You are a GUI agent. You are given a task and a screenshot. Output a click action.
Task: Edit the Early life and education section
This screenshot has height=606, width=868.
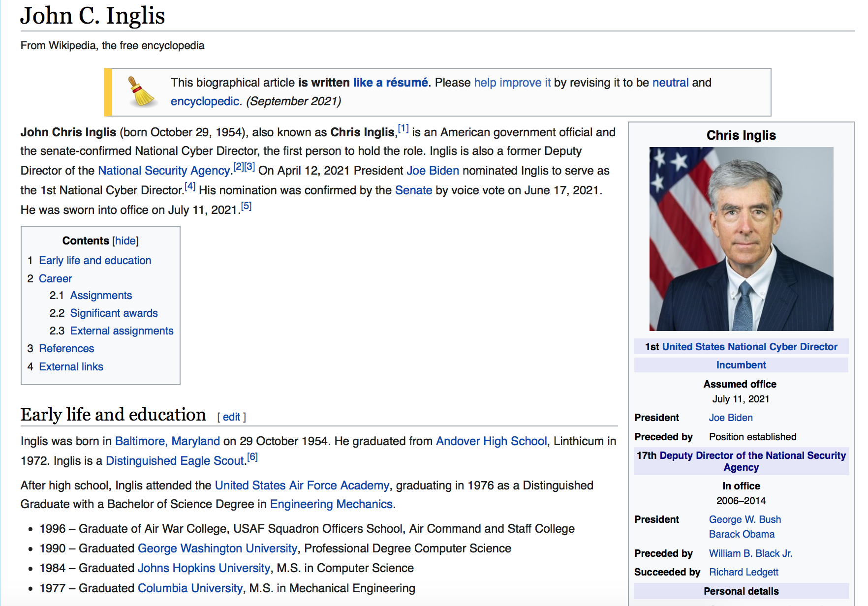pos(231,417)
